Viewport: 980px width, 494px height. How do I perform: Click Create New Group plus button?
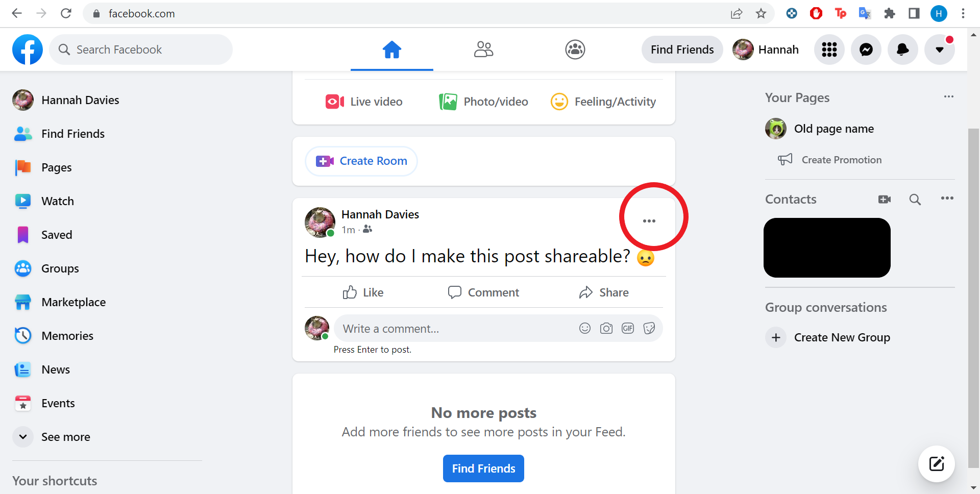(x=776, y=337)
